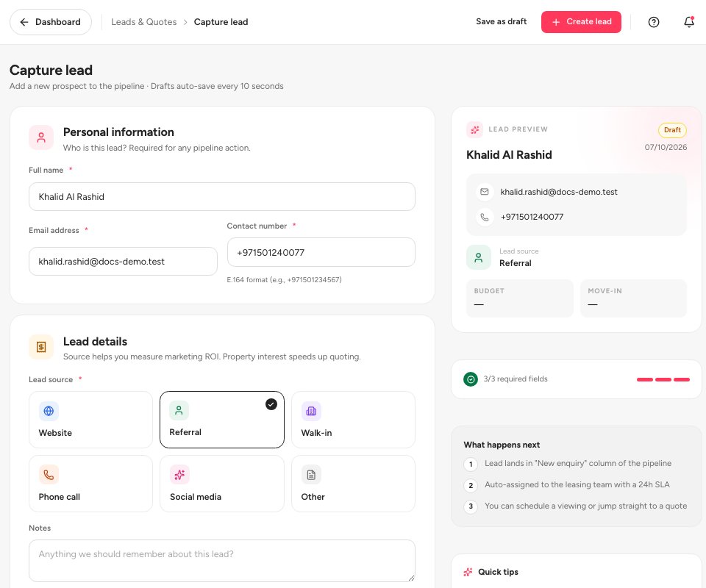Click the Phone call handset icon

[x=49, y=475]
